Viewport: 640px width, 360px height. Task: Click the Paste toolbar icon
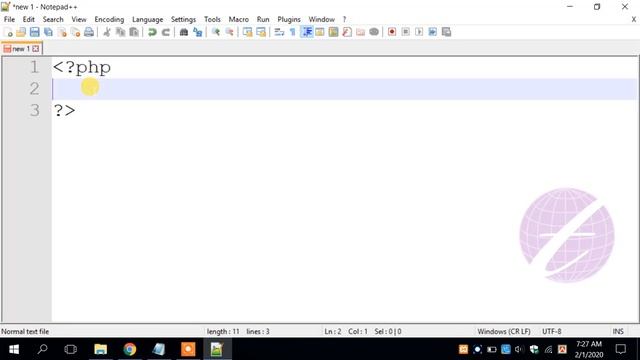[x=134, y=32]
